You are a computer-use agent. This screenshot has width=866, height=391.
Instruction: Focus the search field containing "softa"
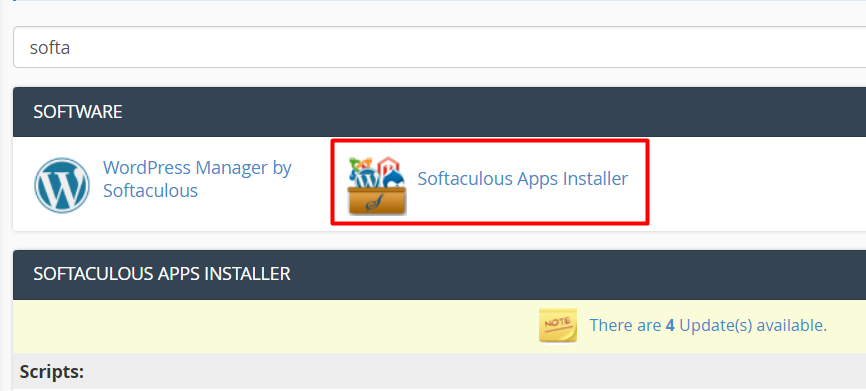pos(440,47)
